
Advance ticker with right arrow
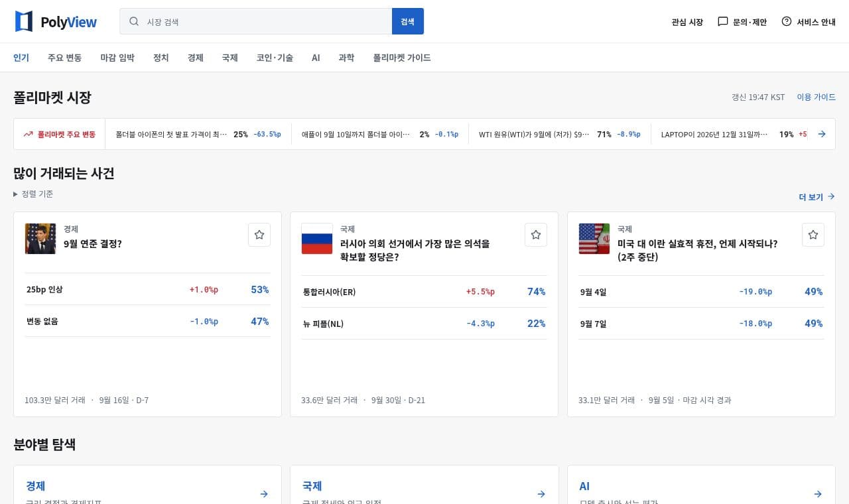coord(822,134)
